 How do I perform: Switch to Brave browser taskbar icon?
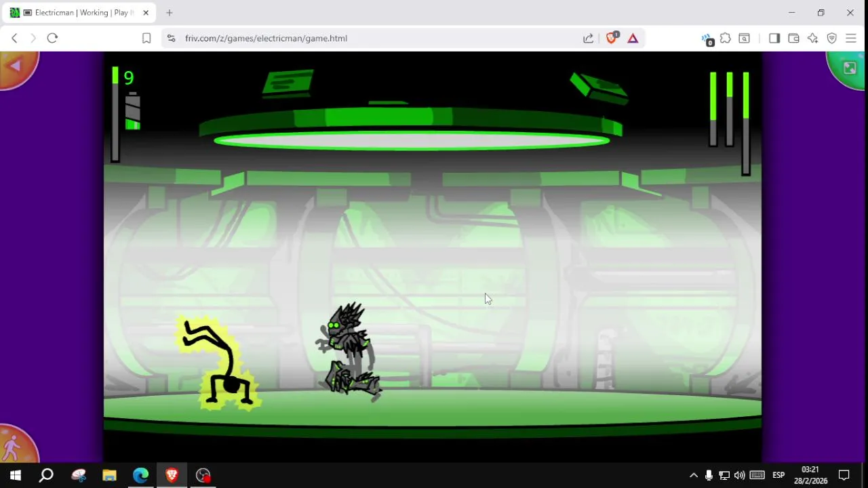(x=172, y=475)
